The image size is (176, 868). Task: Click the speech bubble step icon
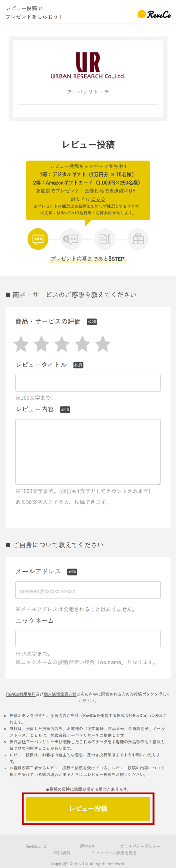coord(38,239)
